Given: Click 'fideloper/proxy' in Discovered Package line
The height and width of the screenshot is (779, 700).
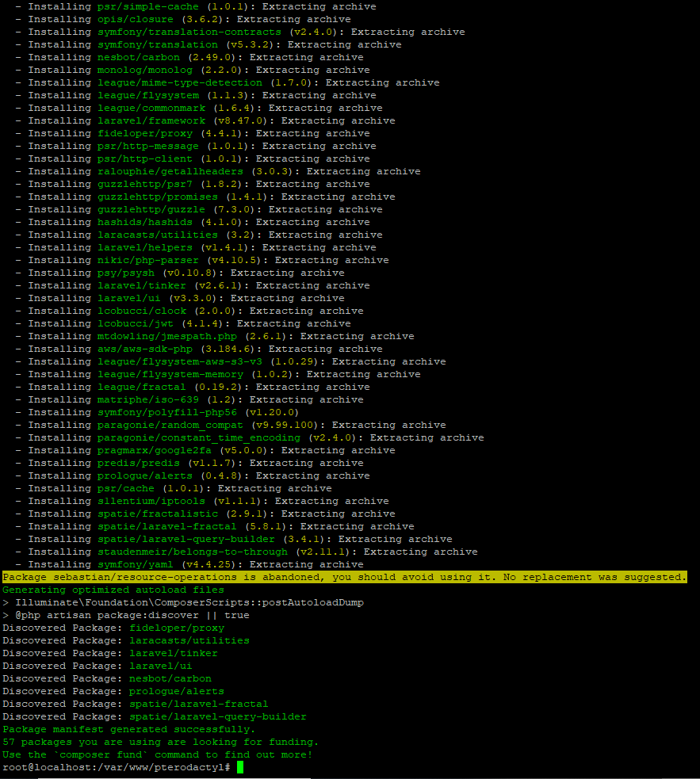Looking at the screenshot, I should point(177,628).
